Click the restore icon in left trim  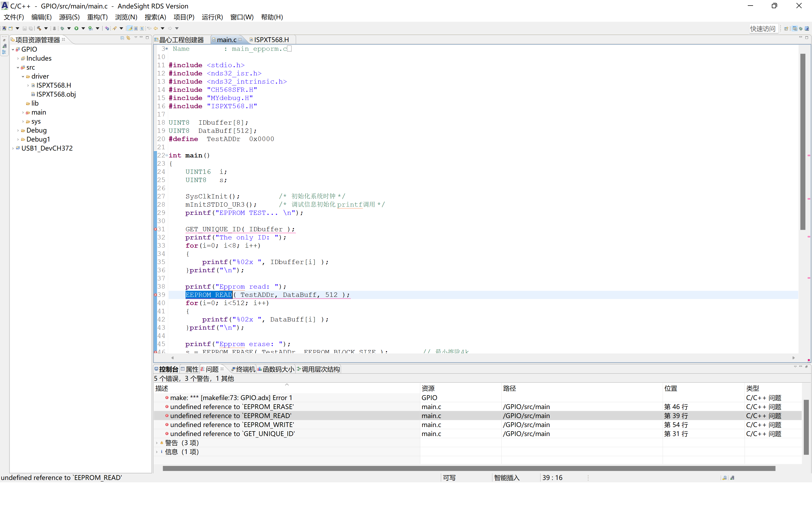click(x=4, y=40)
